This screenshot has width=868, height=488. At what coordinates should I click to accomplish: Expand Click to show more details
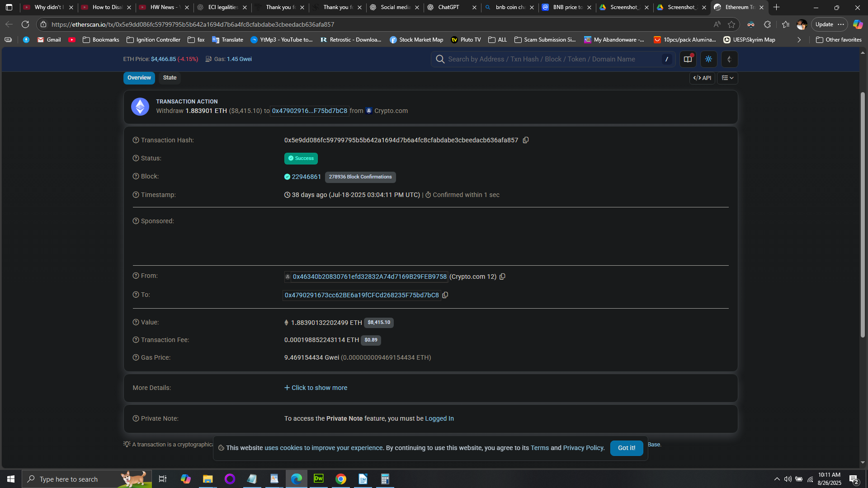pos(316,388)
